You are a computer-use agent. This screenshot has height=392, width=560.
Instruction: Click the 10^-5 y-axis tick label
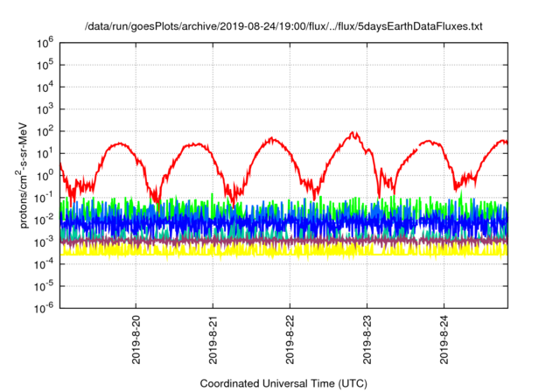click(x=44, y=286)
